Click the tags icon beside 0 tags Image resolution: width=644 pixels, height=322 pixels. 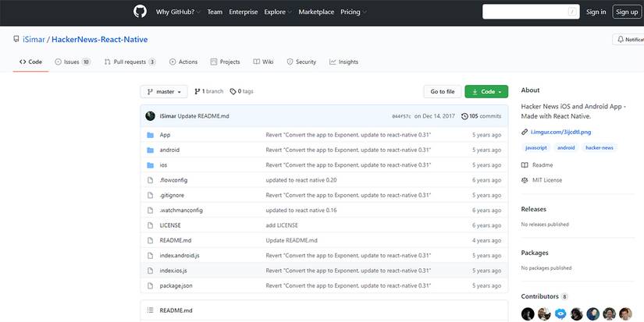(233, 91)
